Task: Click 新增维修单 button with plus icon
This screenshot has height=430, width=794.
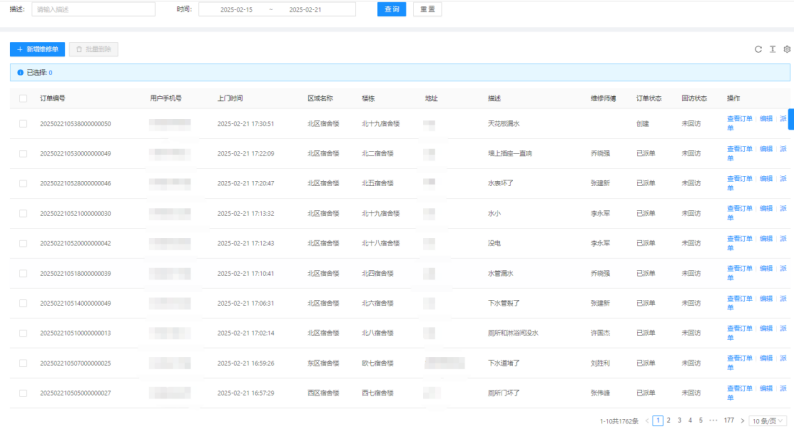Action: [x=37, y=48]
